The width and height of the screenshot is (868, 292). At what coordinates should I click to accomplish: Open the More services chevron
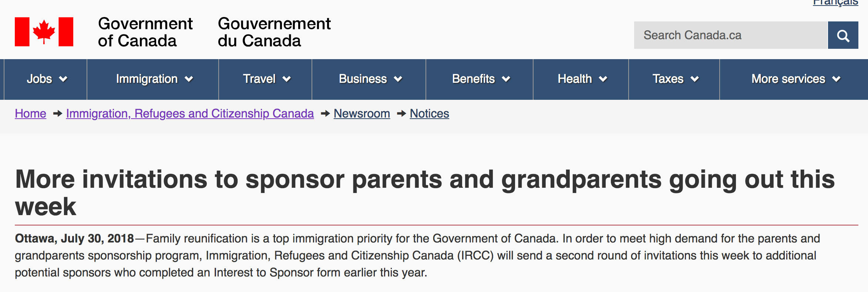(837, 79)
